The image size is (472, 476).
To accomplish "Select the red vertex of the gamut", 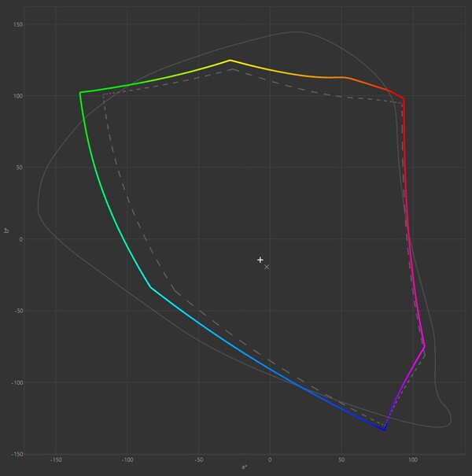I will point(404,99).
